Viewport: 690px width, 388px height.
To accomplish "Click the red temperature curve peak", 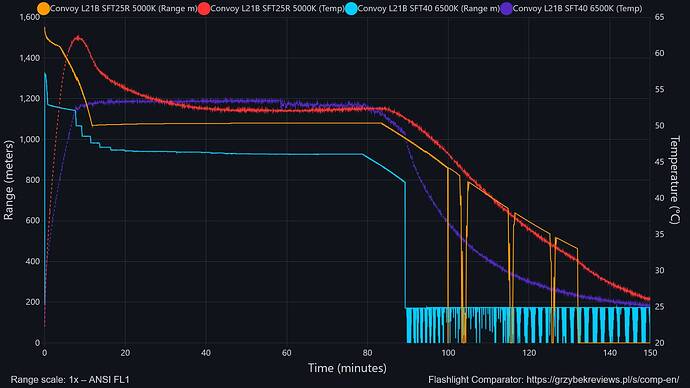I will point(78,38).
